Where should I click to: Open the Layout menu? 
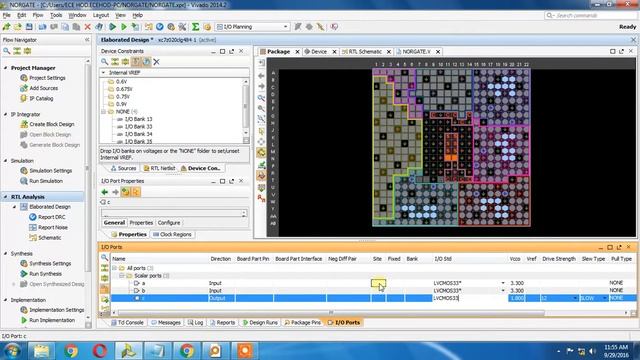101,15
